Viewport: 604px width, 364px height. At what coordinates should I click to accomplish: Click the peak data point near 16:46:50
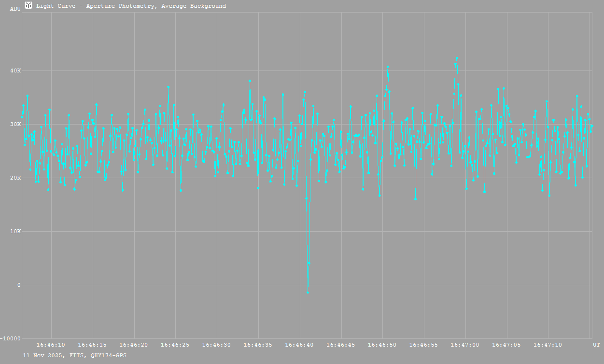[x=388, y=67]
